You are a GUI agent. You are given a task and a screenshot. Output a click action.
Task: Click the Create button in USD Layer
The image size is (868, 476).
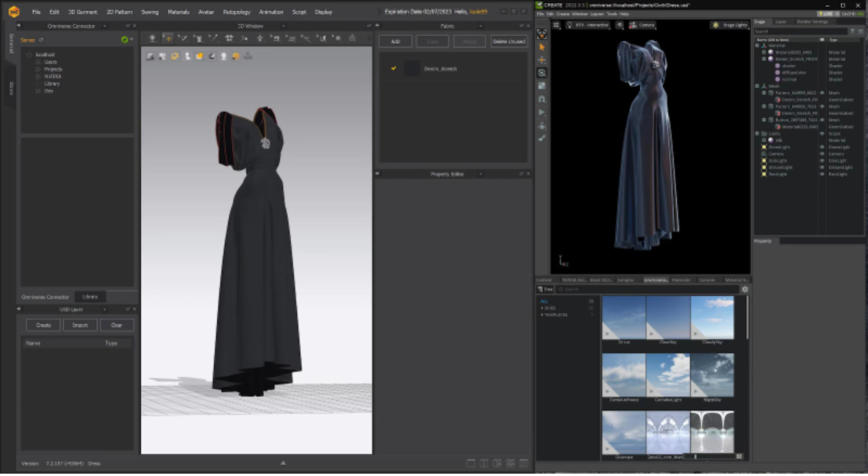43,325
